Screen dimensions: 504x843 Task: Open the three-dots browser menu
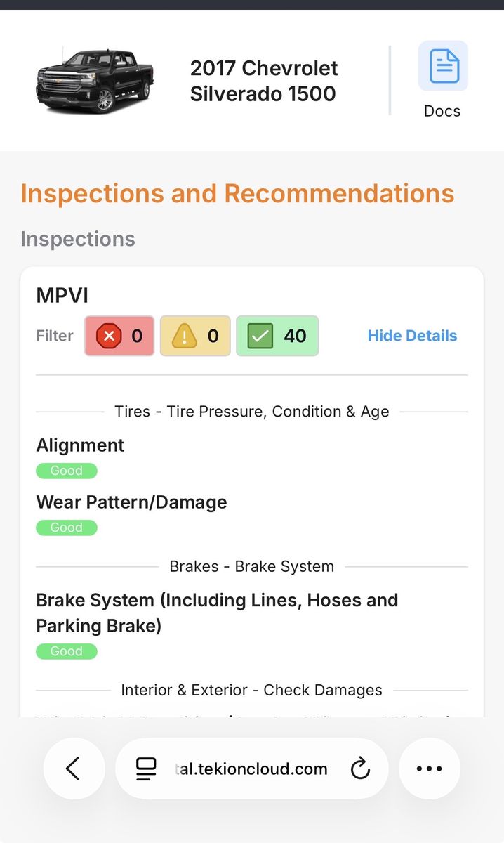430,769
